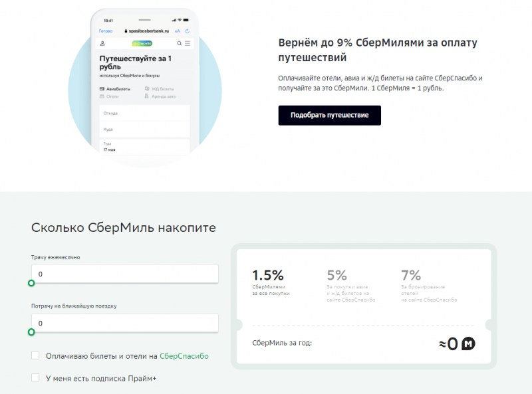Tap the search magnifier icon
The image size is (532, 394).
(179, 43)
